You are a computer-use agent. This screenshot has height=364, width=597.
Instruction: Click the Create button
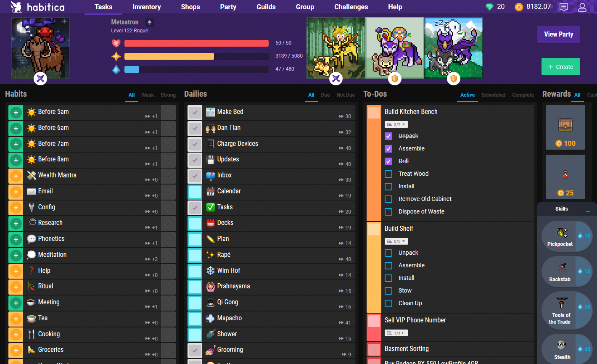point(560,66)
